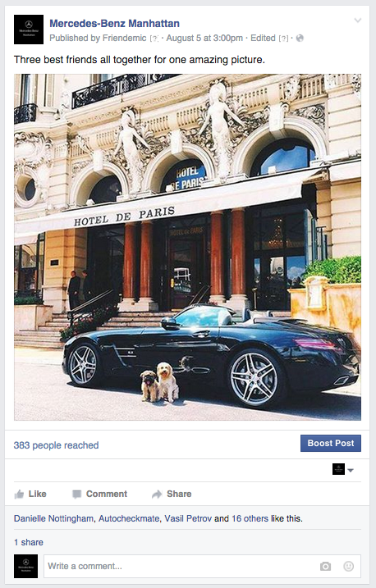
Task: View the 1 share link
Action: [x=29, y=542]
